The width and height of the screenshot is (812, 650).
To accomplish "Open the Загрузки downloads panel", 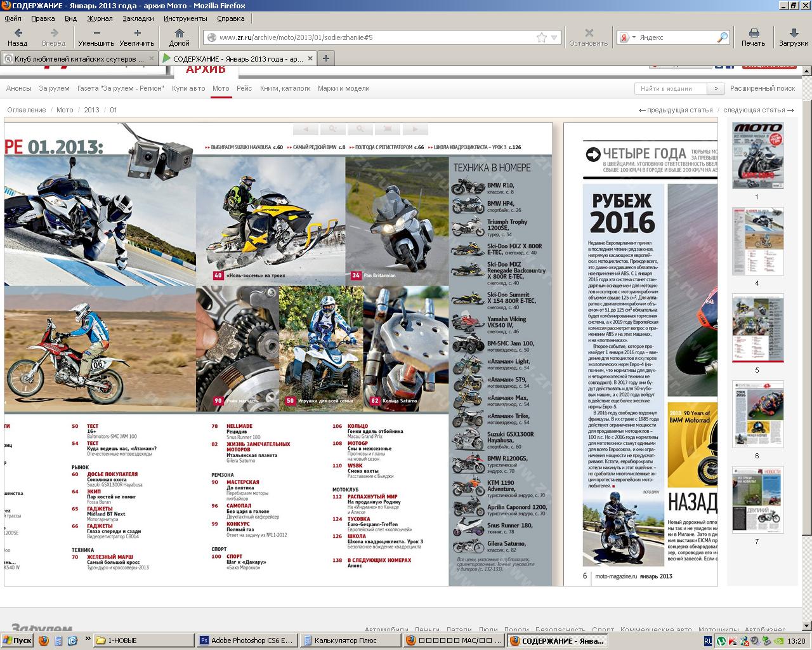I will (x=793, y=37).
